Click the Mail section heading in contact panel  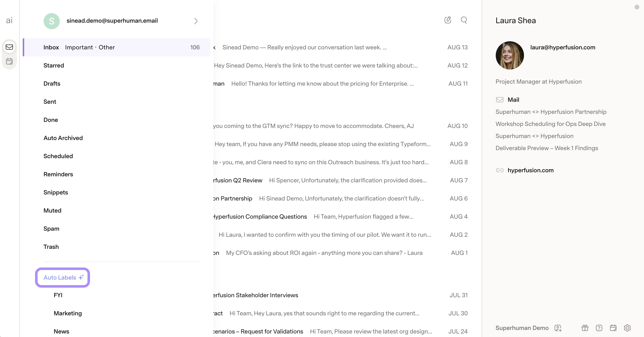click(513, 100)
